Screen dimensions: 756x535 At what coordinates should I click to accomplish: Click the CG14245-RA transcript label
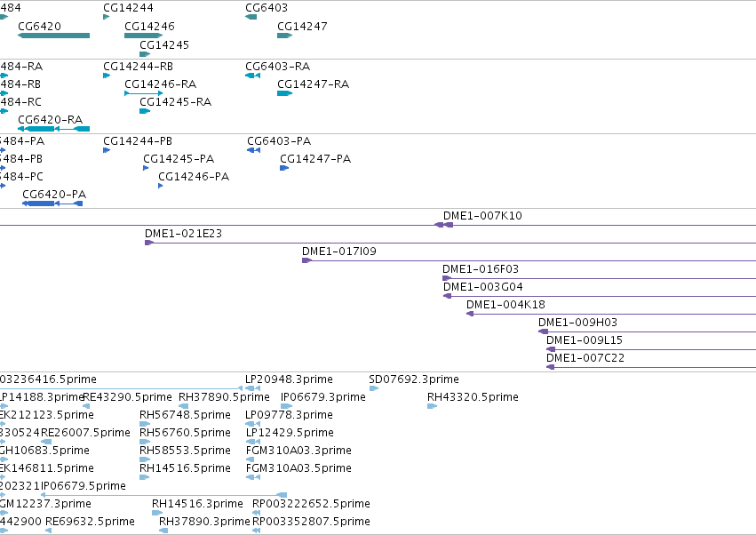[176, 102]
